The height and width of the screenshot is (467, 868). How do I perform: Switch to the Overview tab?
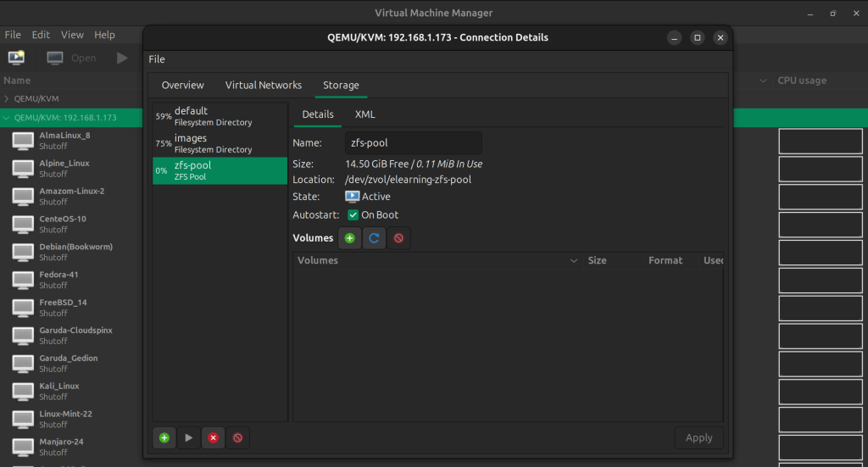point(183,86)
